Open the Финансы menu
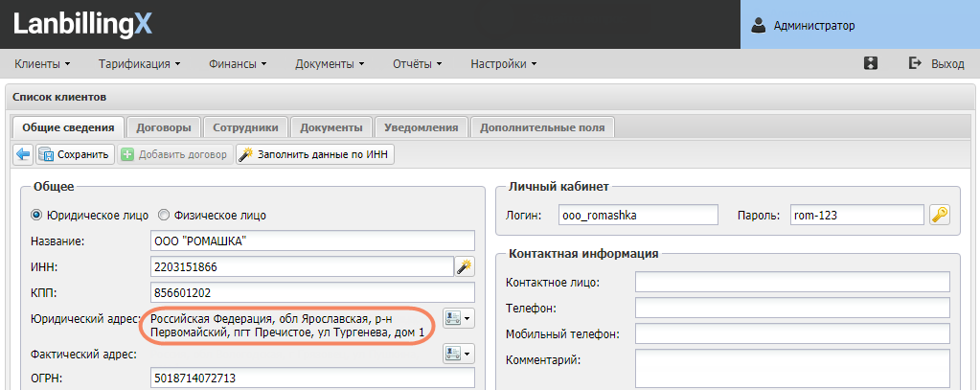980x390 pixels. (238, 64)
